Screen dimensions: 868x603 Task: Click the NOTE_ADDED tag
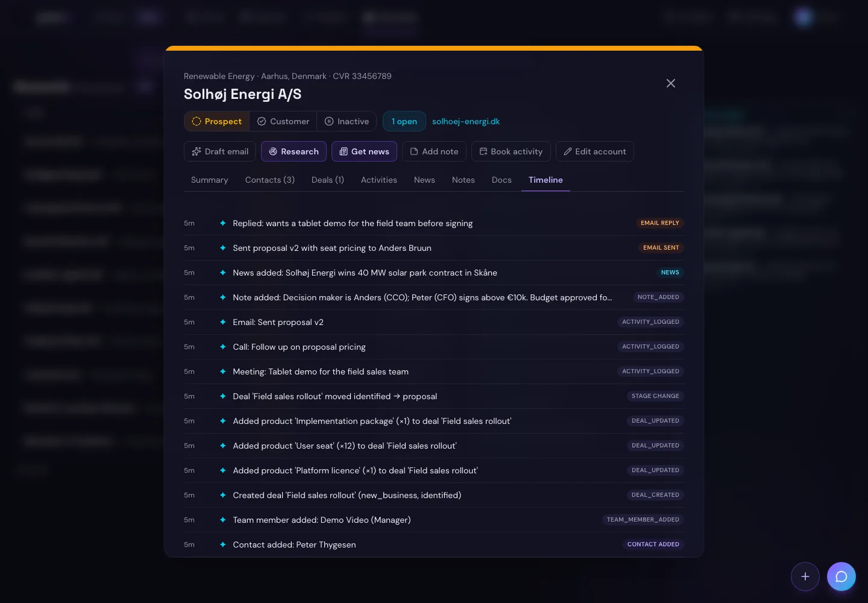tap(658, 297)
